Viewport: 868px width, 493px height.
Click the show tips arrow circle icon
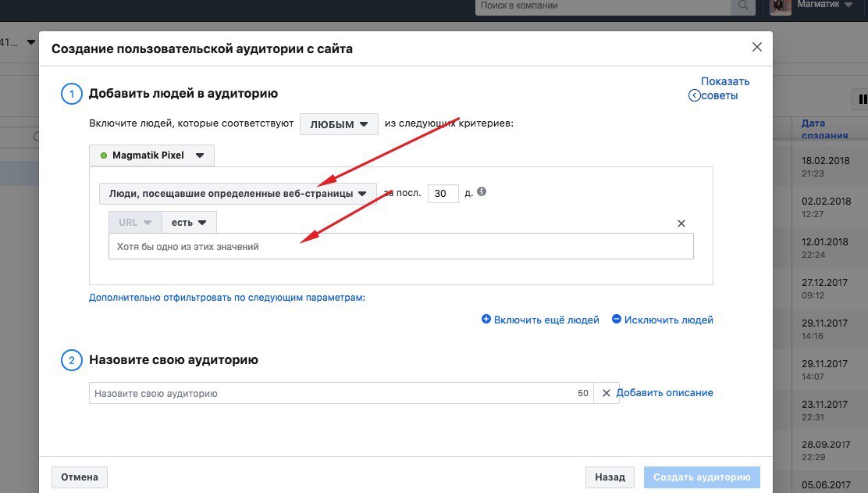point(694,96)
